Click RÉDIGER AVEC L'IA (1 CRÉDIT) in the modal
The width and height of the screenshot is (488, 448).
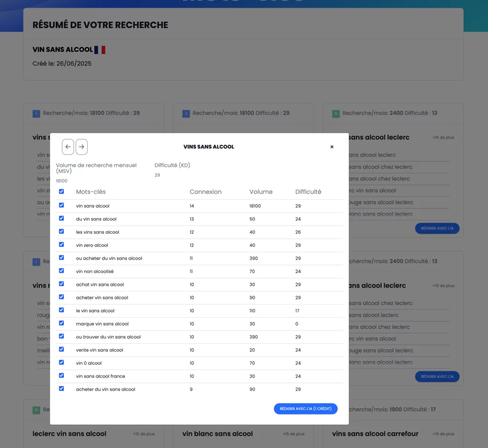305,408
